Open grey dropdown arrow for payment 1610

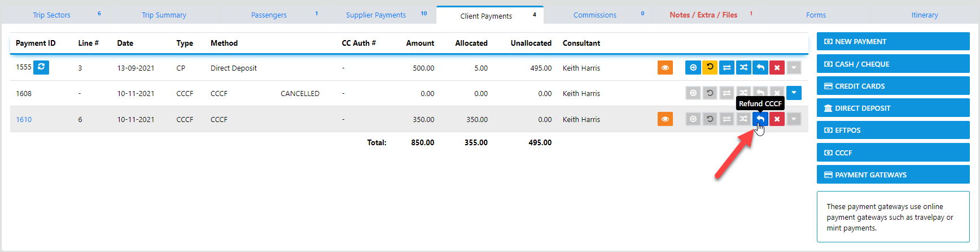(794, 119)
